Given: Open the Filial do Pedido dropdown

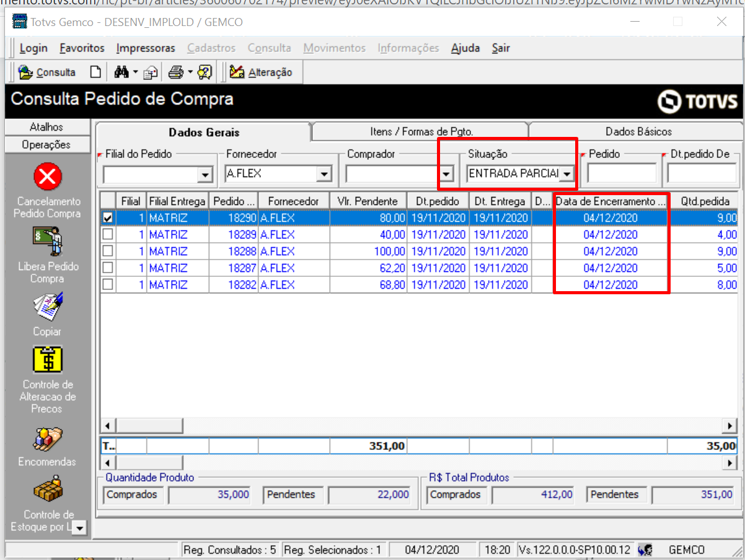Looking at the screenshot, I should coord(205,175).
